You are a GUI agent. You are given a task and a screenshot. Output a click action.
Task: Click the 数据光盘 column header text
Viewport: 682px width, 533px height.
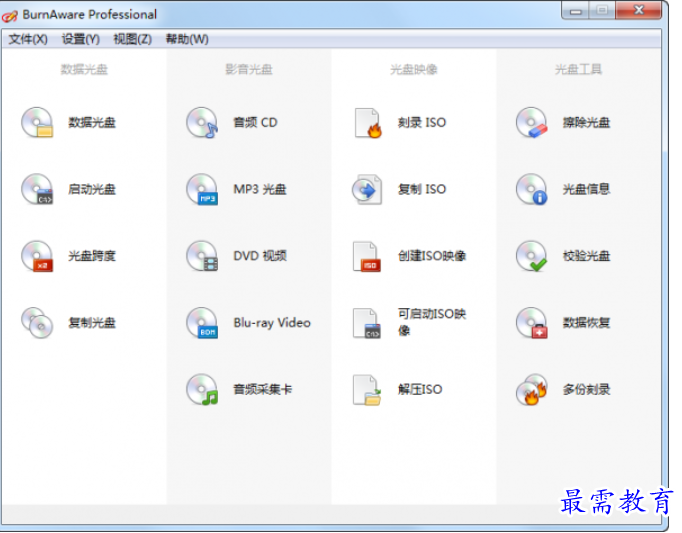click(84, 69)
